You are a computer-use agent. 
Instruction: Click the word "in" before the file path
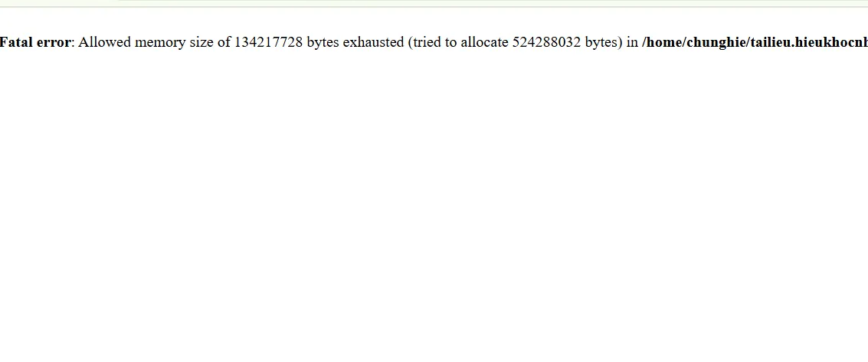click(x=632, y=42)
